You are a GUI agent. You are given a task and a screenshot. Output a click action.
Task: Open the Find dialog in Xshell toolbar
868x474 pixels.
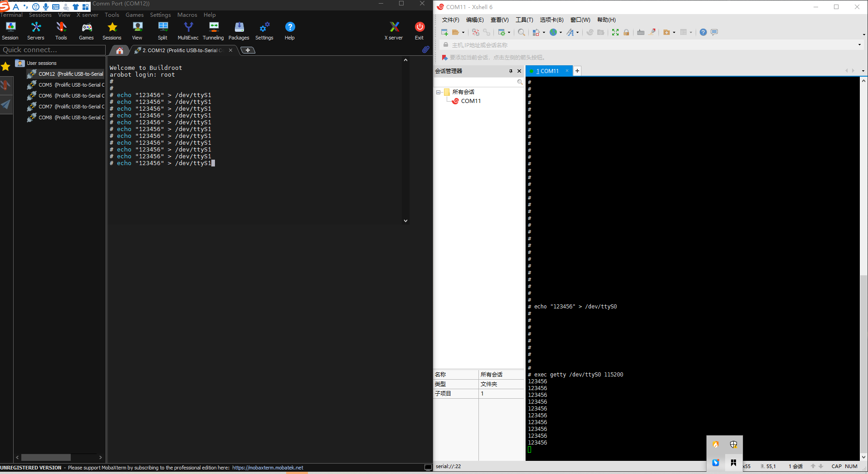tap(522, 32)
